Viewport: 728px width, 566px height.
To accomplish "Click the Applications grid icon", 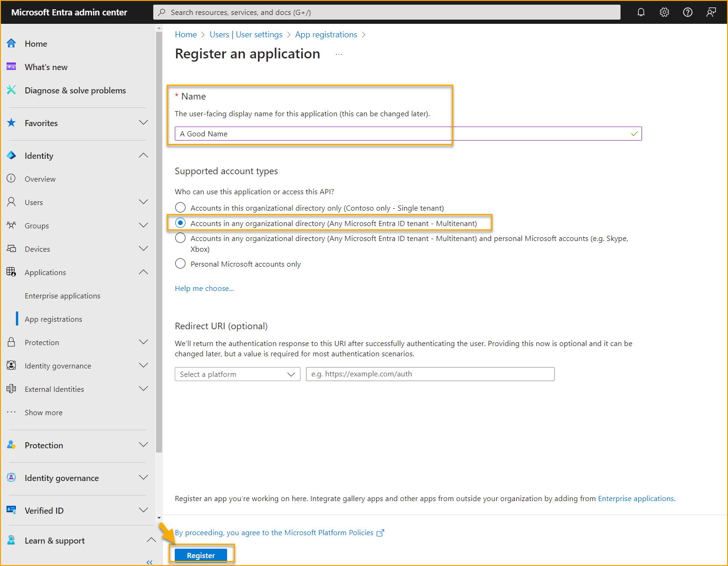I will 11,272.
